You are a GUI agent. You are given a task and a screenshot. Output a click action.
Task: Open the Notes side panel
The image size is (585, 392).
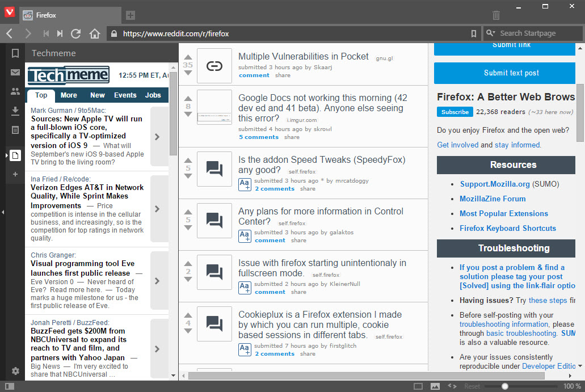[x=15, y=130]
